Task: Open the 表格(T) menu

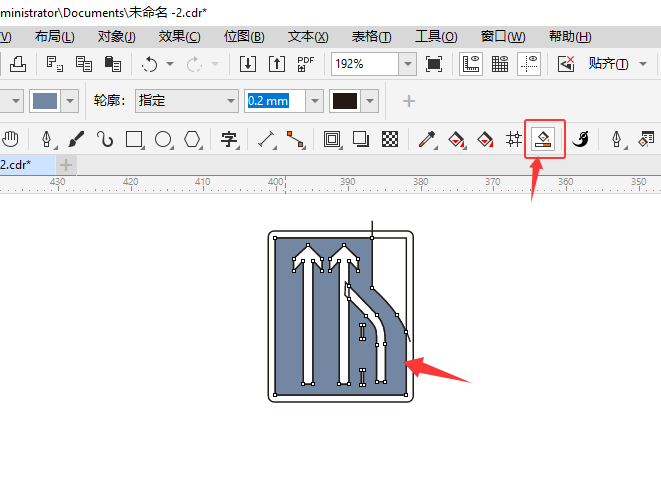Action: (x=371, y=37)
